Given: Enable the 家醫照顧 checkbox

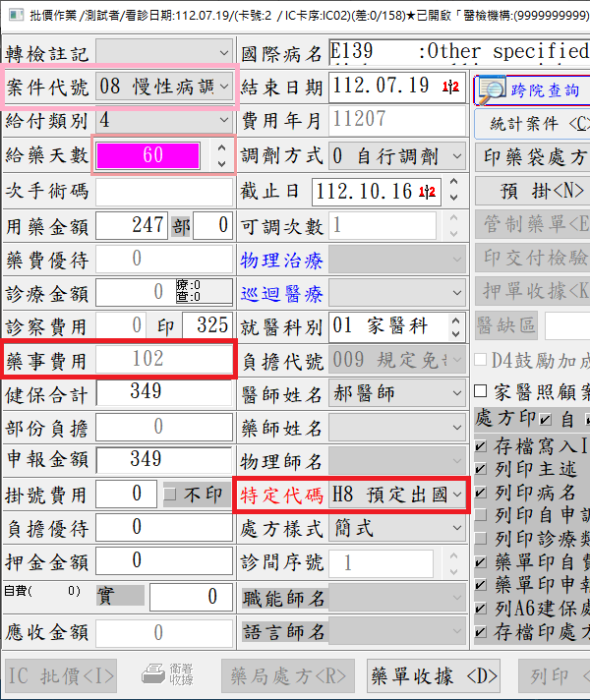Looking at the screenshot, I should (x=480, y=392).
